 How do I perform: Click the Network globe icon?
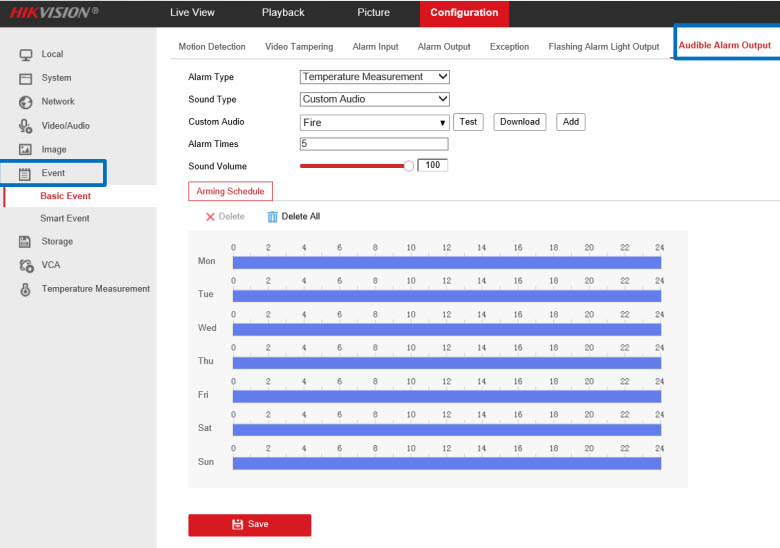[26, 102]
